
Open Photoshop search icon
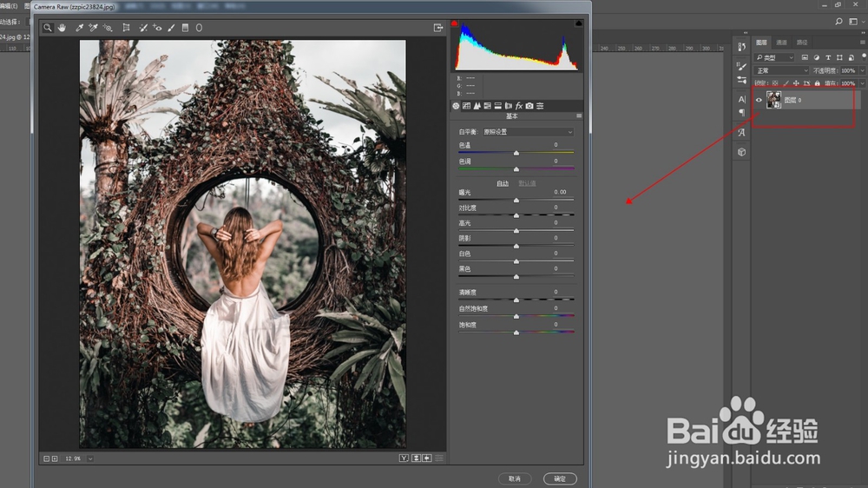click(838, 22)
